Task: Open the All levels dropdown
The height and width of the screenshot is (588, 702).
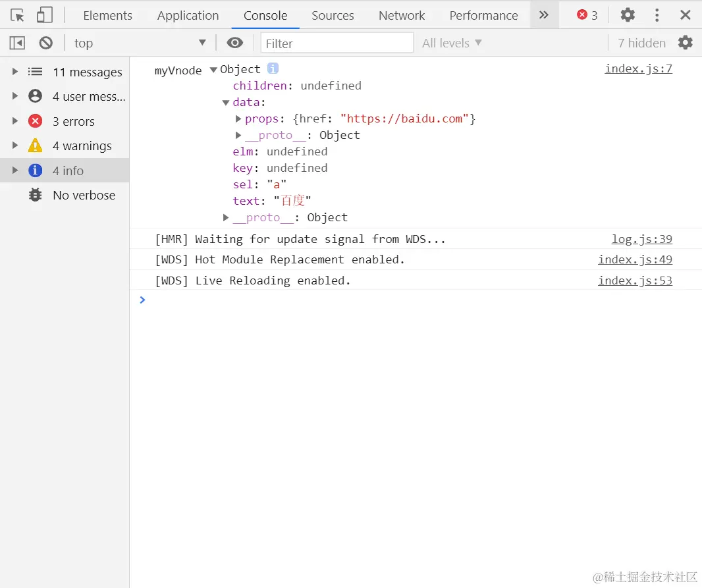Action: tap(452, 43)
